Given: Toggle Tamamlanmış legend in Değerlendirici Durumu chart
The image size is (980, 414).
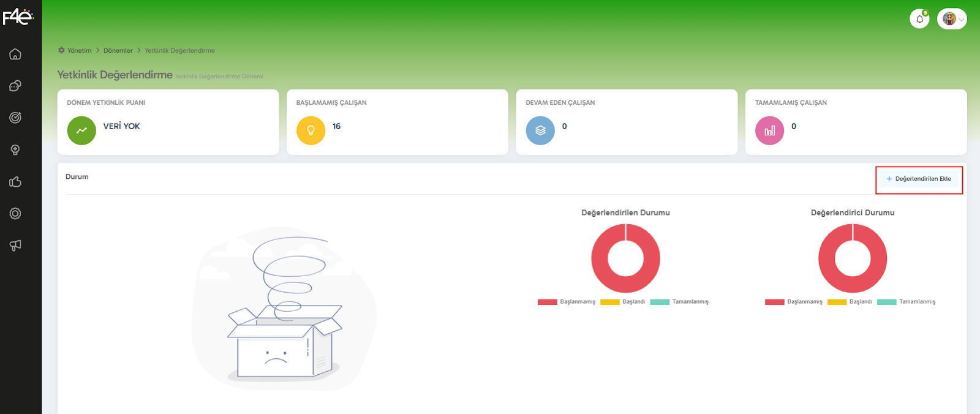Looking at the screenshot, I should 907,302.
